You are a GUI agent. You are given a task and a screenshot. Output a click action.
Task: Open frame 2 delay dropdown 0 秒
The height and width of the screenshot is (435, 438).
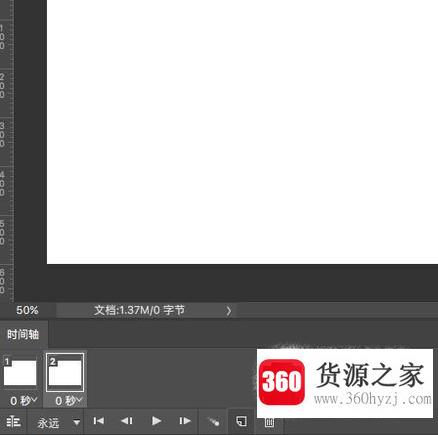click(x=68, y=400)
